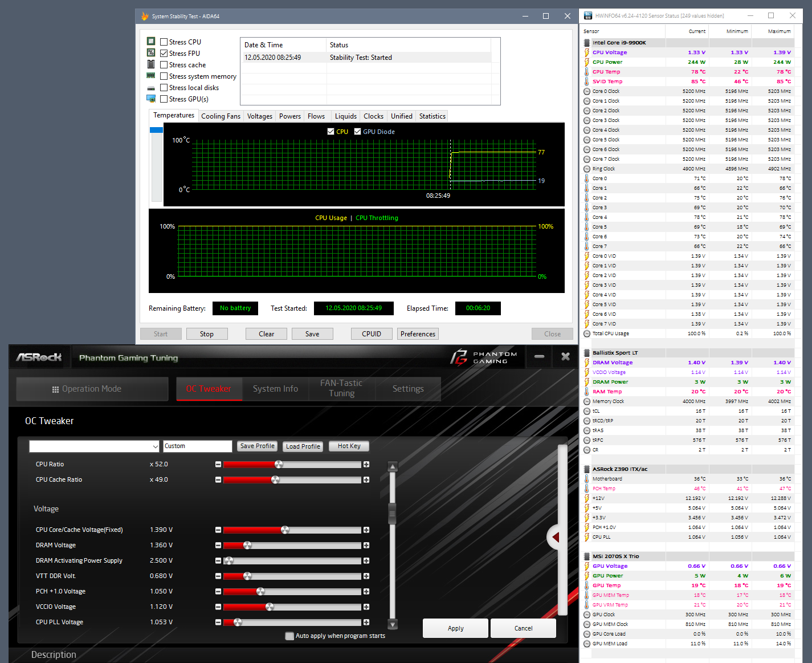
Task: Decrease CPU Ratio with minus button
Action: click(x=218, y=465)
